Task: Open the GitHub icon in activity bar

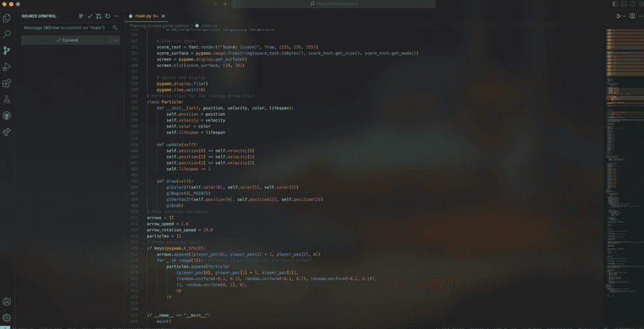Action: [x=7, y=116]
